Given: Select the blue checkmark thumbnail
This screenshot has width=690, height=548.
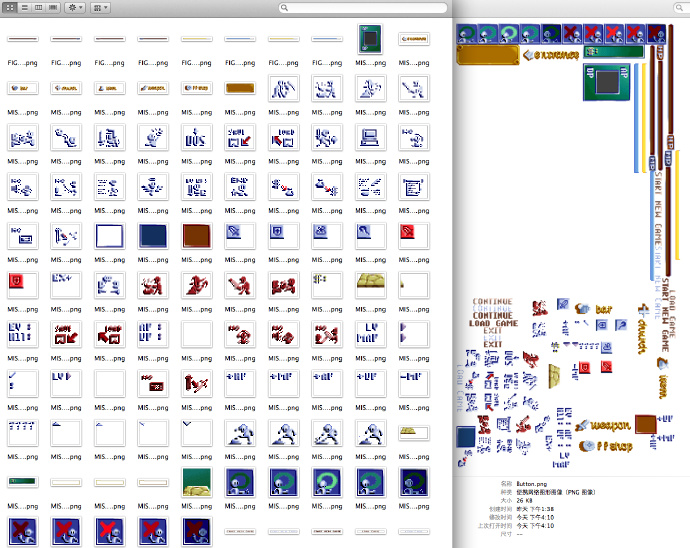Looking at the screenshot, I should coord(22,383).
